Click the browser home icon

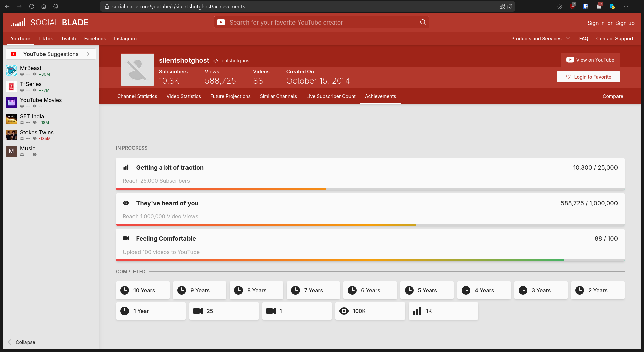(44, 6)
